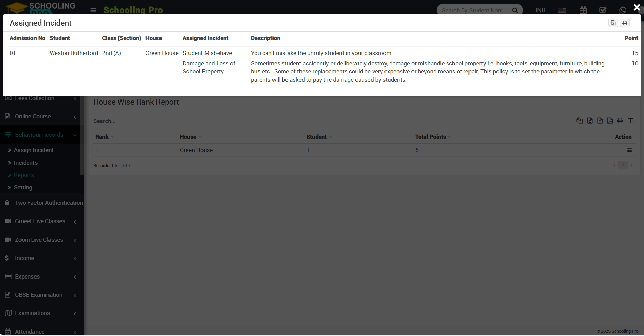This screenshot has width=644, height=336.
Task: Select Damage and Loss of School Property
Action: (209, 68)
